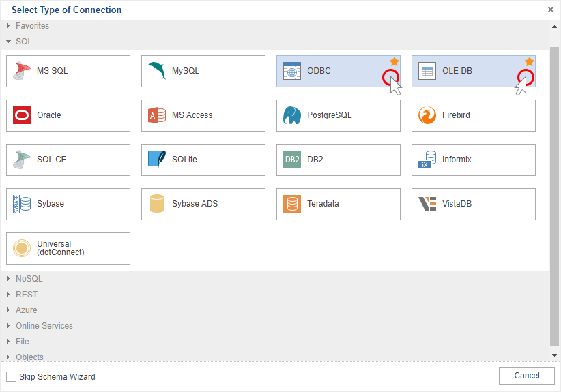
Task: Pick the Sybase icon
Action: click(x=22, y=204)
